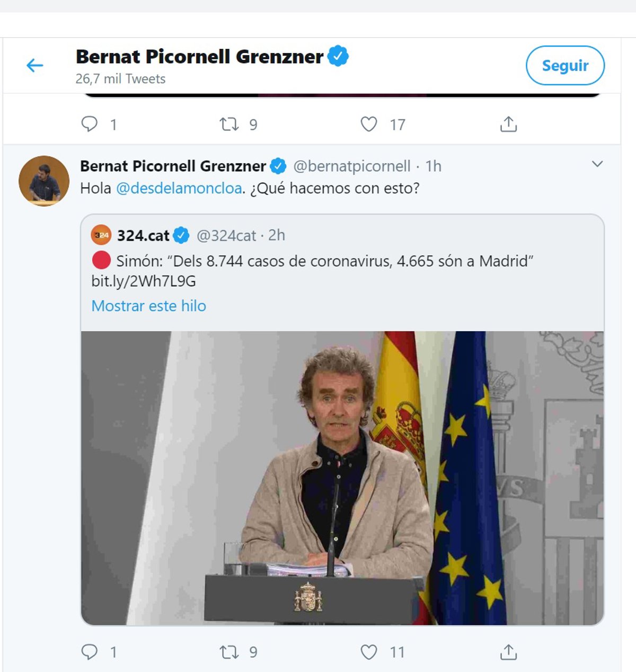Click the 324.cat quoted tweet author name

[143, 235]
